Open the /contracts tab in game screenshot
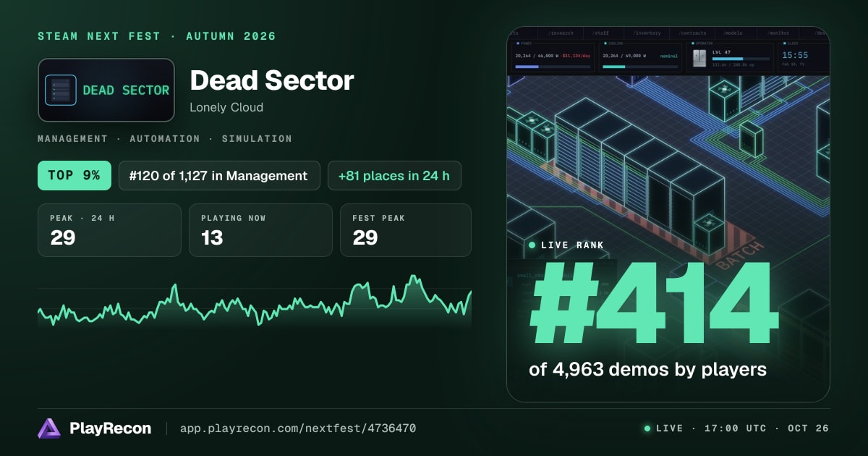868x456 pixels. pos(692,33)
